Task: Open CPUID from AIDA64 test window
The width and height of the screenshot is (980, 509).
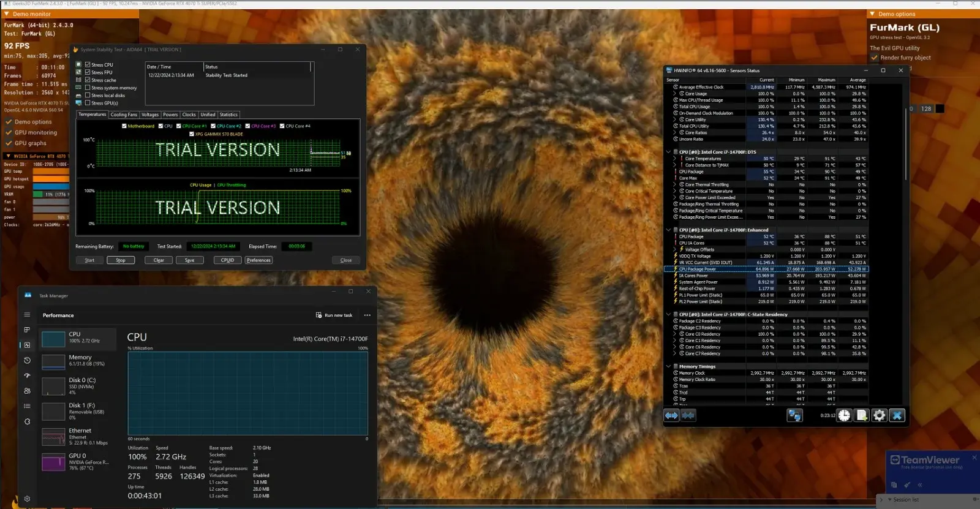Action: [228, 260]
